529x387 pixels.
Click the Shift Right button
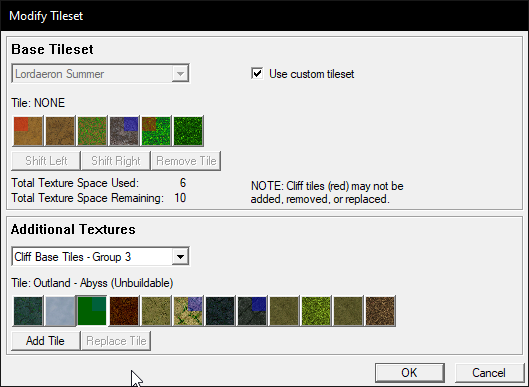[116, 161]
